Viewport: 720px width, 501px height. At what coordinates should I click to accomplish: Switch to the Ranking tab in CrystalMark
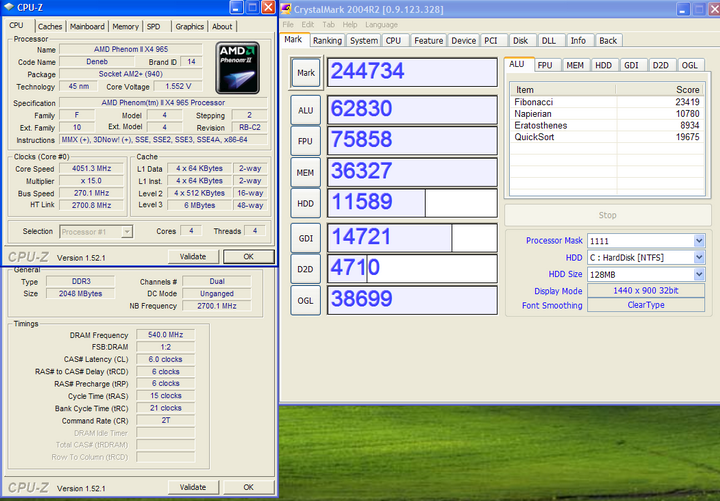[327, 41]
